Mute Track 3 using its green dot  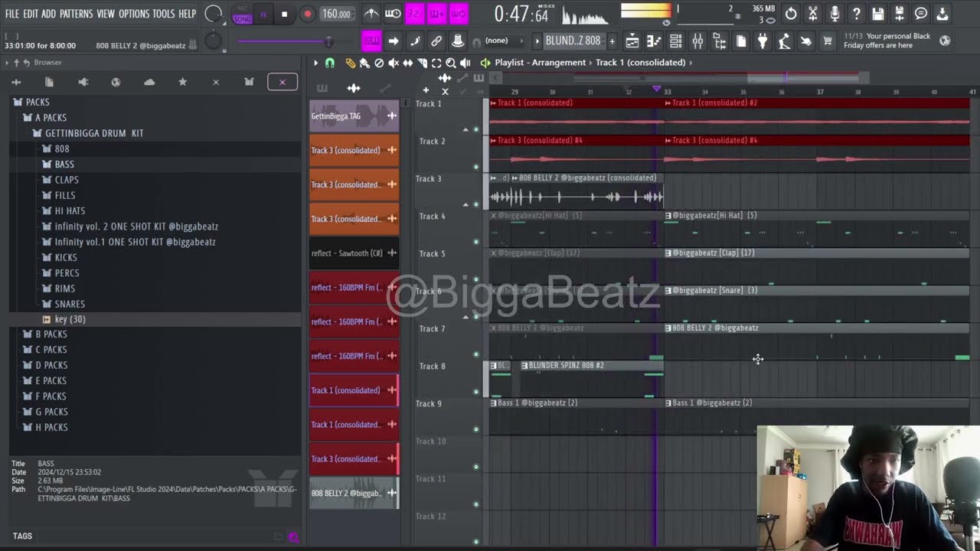point(475,204)
